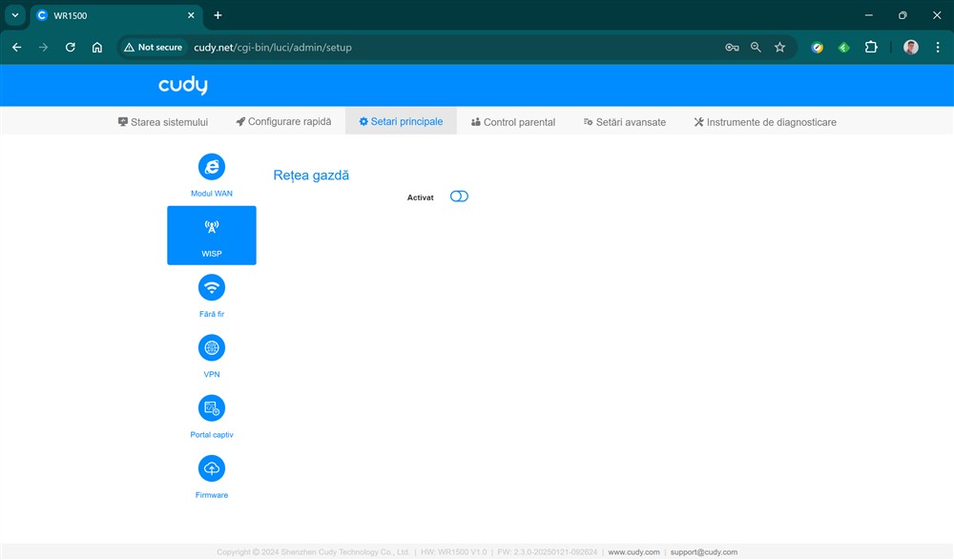This screenshot has width=954, height=560.
Task: Open the Fără fir wireless icon
Action: [212, 287]
